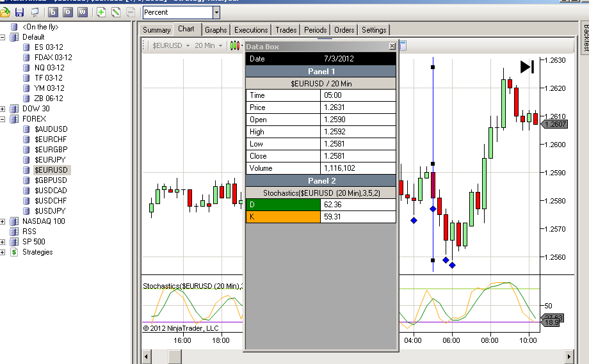Select $USDCHF in the FOREX list
The image size is (589, 364).
click(51, 201)
